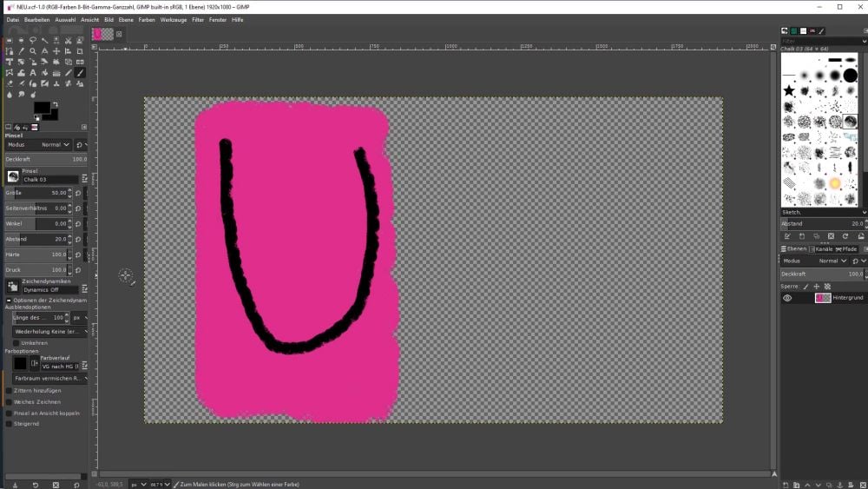
Task: Pick the star brush thumbnail
Action: point(789,90)
